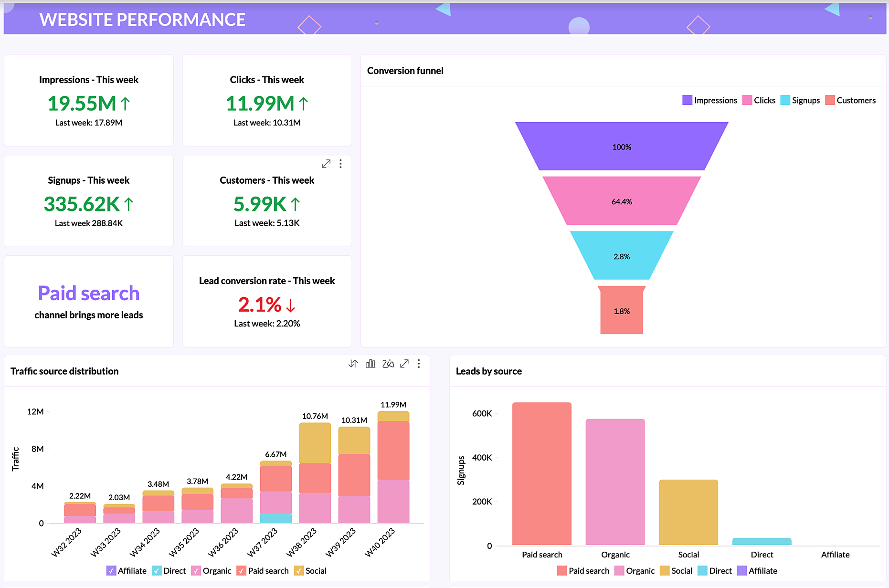Select the purple Impressions funnel segment
This screenshot has width=889, height=588.
(x=621, y=147)
